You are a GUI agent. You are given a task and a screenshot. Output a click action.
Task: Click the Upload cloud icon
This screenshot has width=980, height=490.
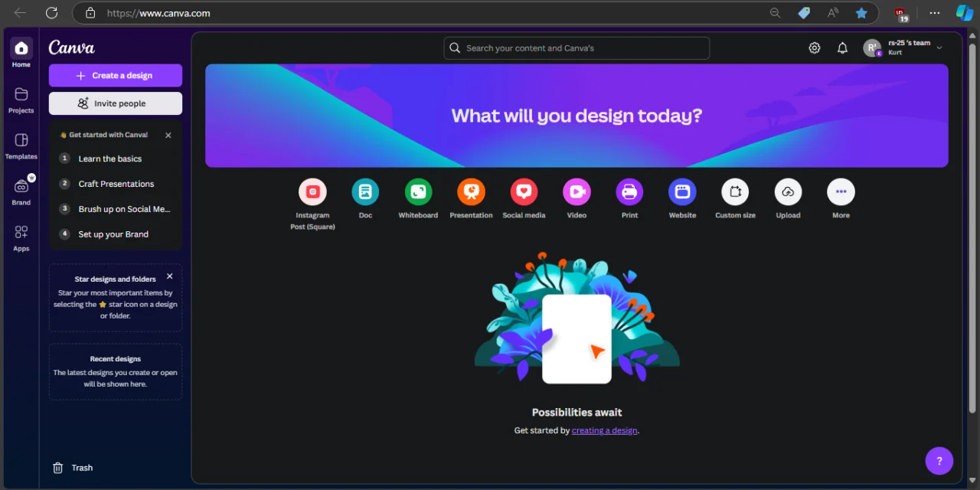coord(788,191)
